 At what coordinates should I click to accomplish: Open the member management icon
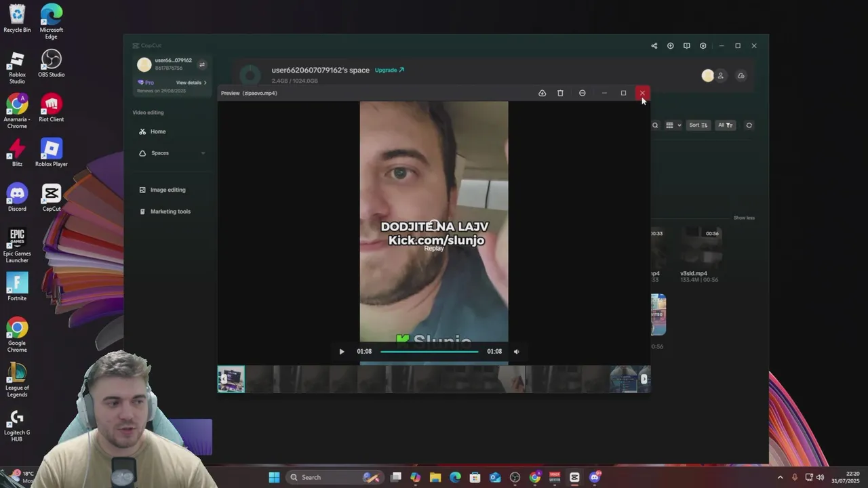tap(720, 76)
